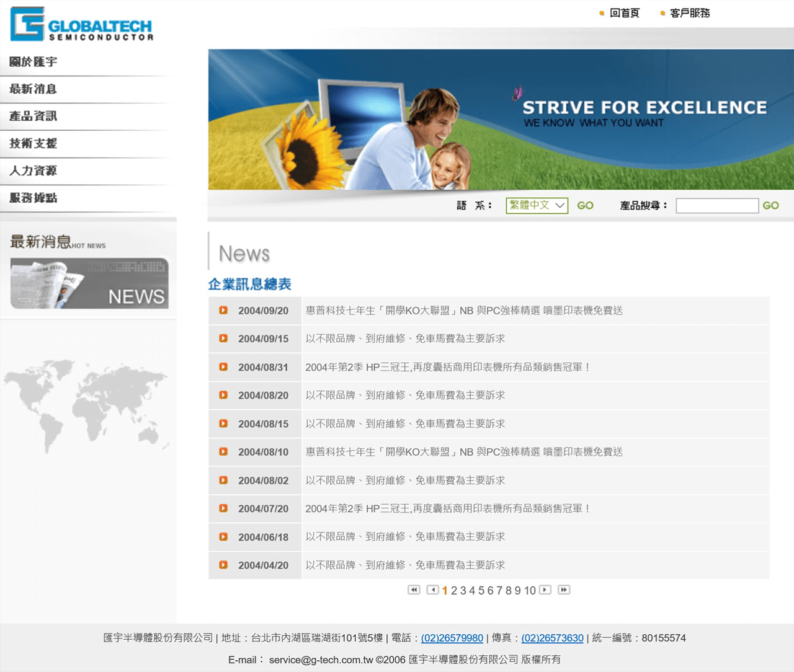Click GO button next to product search
The image size is (794, 672).
[770, 206]
